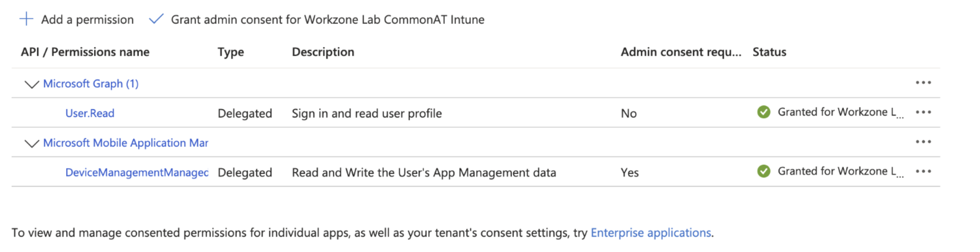
Task: Click the Status column header
Action: 769,52
